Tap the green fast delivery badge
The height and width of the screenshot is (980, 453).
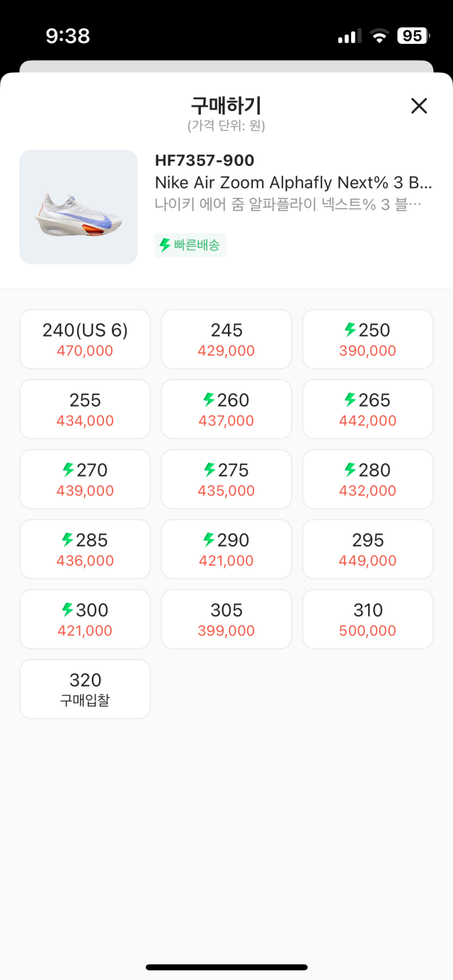190,245
